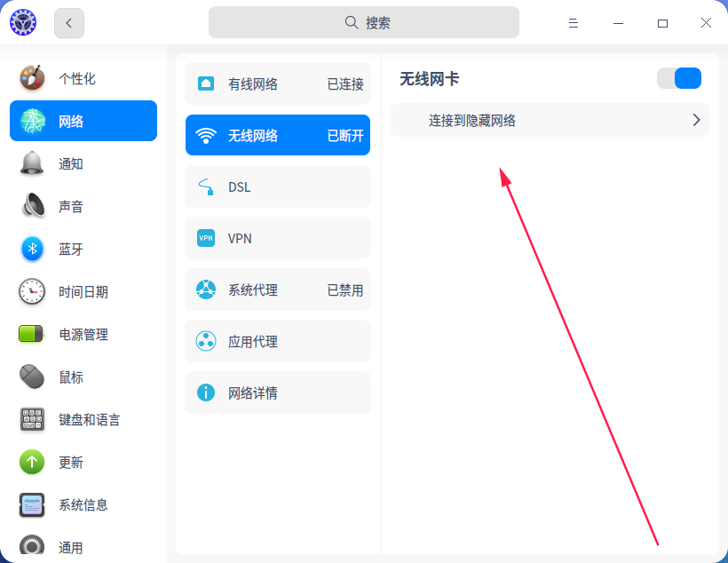Open 连接到隐藏网络 via right chevron
The height and width of the screenshot is (563, 728).
coord(697,120)
